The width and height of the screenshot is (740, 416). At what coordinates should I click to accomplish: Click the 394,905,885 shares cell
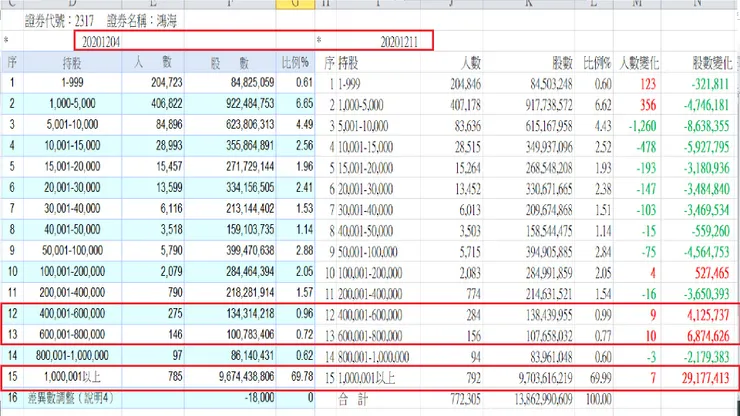pyautogui.click(x=549, y=252)
